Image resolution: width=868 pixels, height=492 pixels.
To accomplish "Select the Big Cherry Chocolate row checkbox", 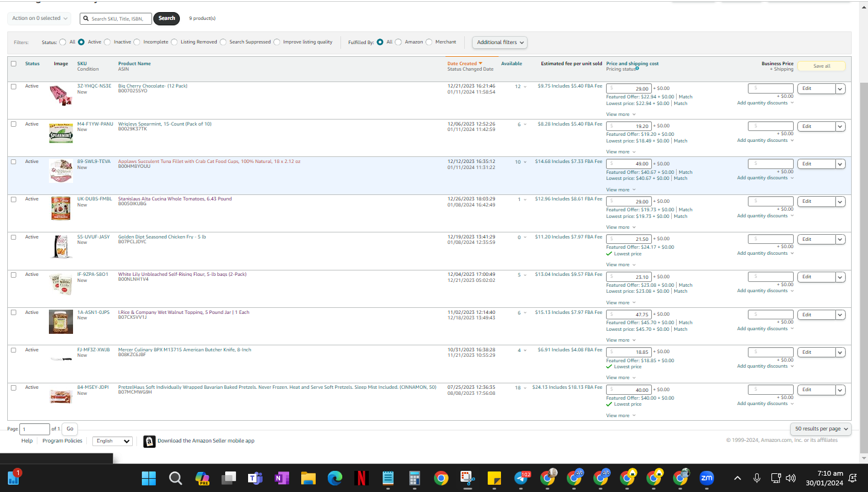I will click(14, 86).
